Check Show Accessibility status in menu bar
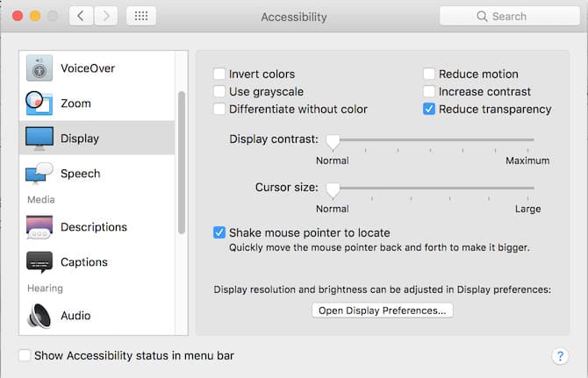Viewport: 588px width, 378px height. pyautogui.click(x=25, y=356)
